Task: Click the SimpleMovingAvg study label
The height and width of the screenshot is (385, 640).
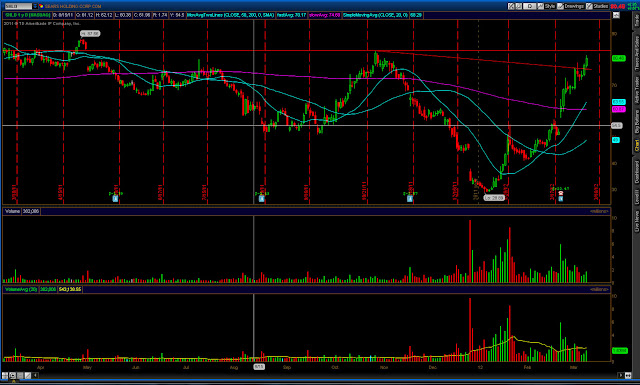Action: click(376, 15)
